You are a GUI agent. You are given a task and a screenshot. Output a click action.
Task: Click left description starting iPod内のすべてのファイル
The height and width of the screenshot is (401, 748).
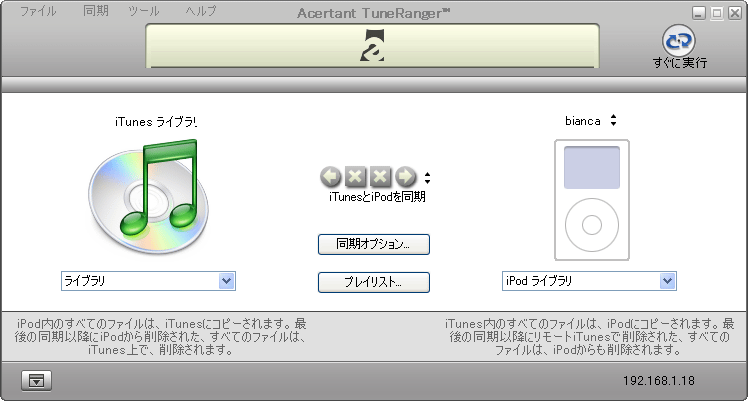pos(160,337)
